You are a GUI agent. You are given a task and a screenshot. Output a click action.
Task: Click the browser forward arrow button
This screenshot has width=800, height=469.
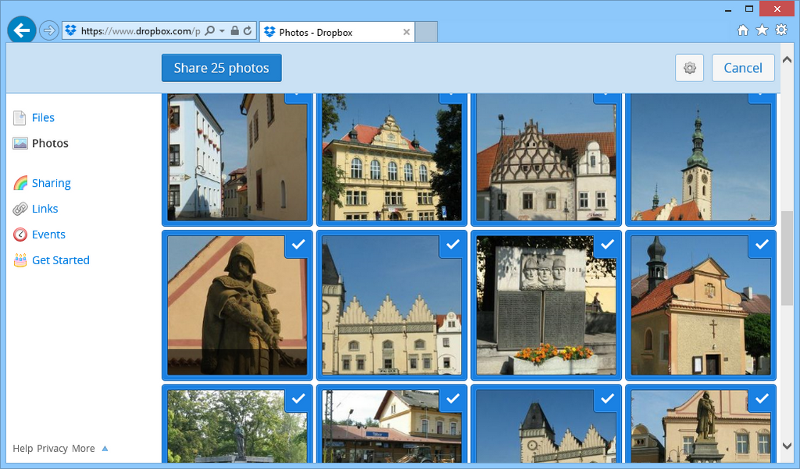point(49,31)
